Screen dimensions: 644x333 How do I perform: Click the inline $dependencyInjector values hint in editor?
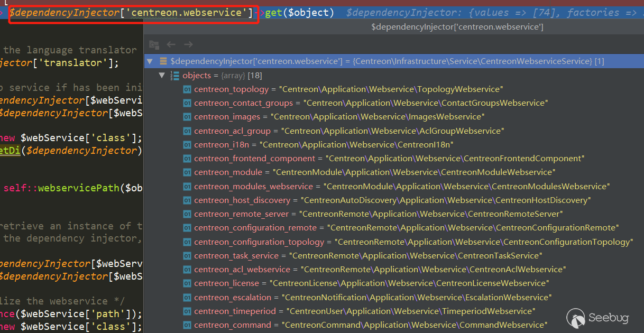(491, 12)
